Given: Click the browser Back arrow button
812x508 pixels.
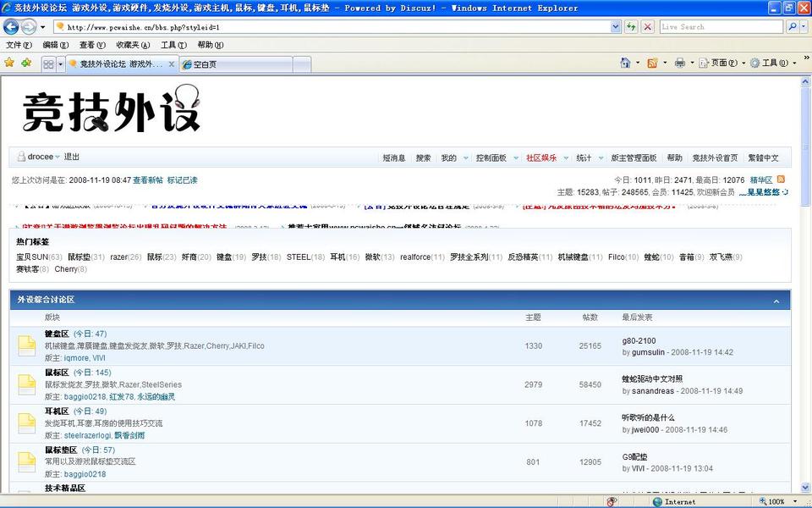Looking at the screenshot, I should click(11, 26).
